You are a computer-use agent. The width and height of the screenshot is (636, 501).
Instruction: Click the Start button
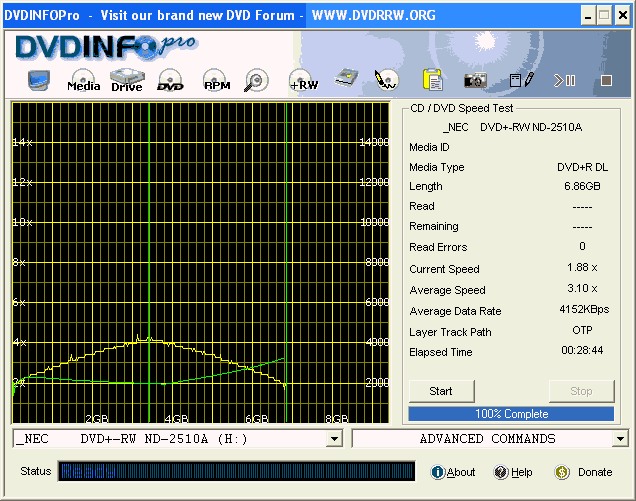[441, 391]
